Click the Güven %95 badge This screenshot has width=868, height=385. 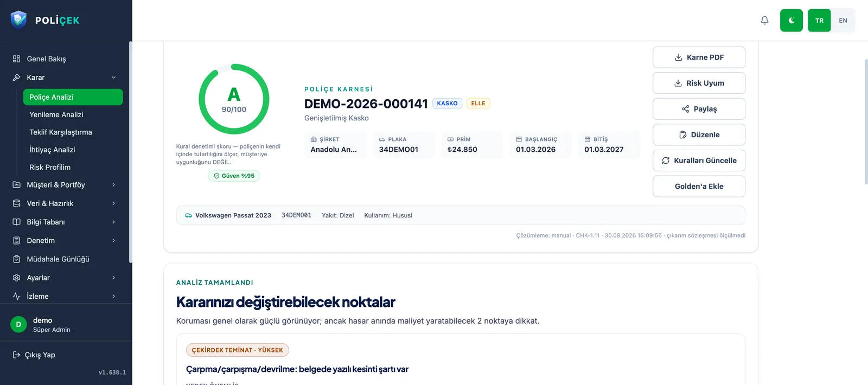point(234,176)
